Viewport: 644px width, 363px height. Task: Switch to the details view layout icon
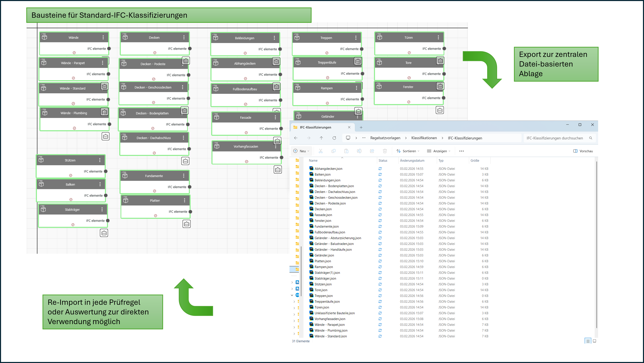588,341
